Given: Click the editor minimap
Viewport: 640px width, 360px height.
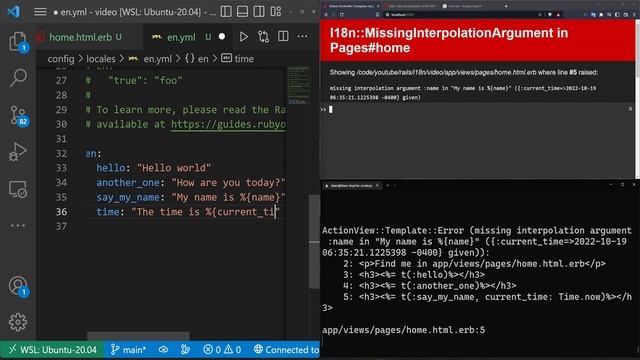Looking at the screenshot, I should [x=298, y=86].
